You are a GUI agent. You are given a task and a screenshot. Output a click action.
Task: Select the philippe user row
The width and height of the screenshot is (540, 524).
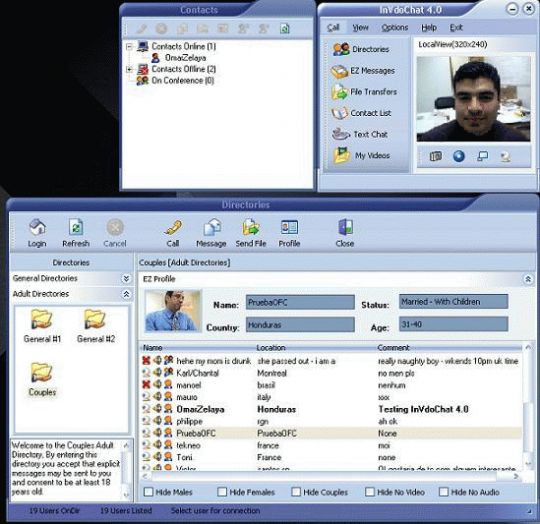[331, 421]
